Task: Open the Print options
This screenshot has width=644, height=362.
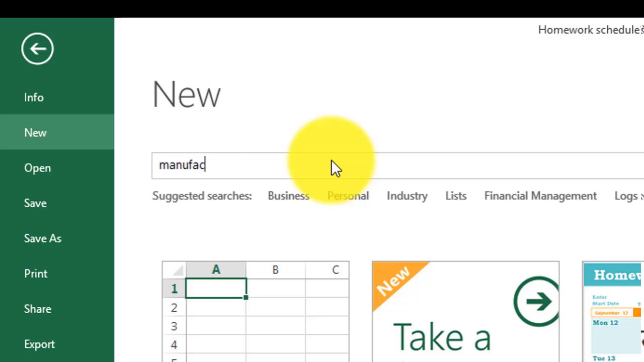Action: (x=36, y=274)
